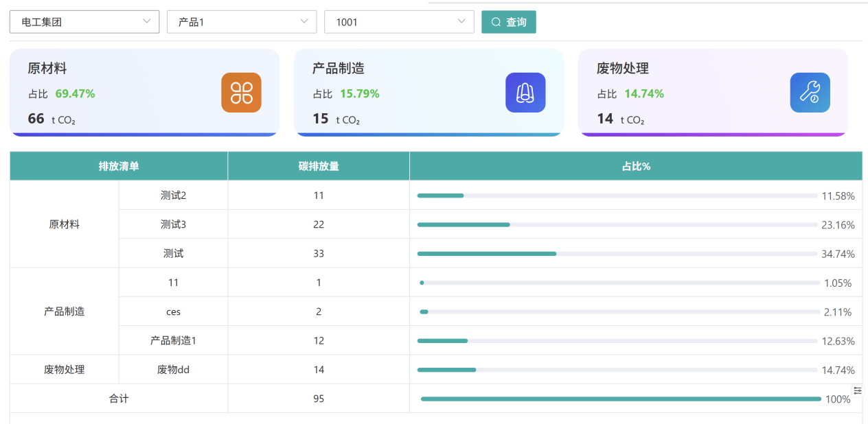The height and width of the screenshot is (424, 868).
Task: Click the 测试 row name cell
Action: tap(174, 254)
